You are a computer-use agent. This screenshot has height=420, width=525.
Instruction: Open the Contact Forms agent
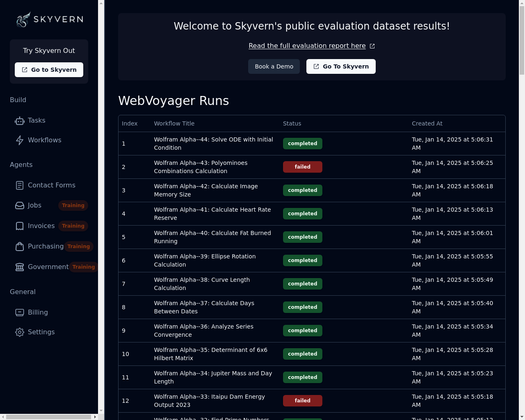[x=49, y=185]
